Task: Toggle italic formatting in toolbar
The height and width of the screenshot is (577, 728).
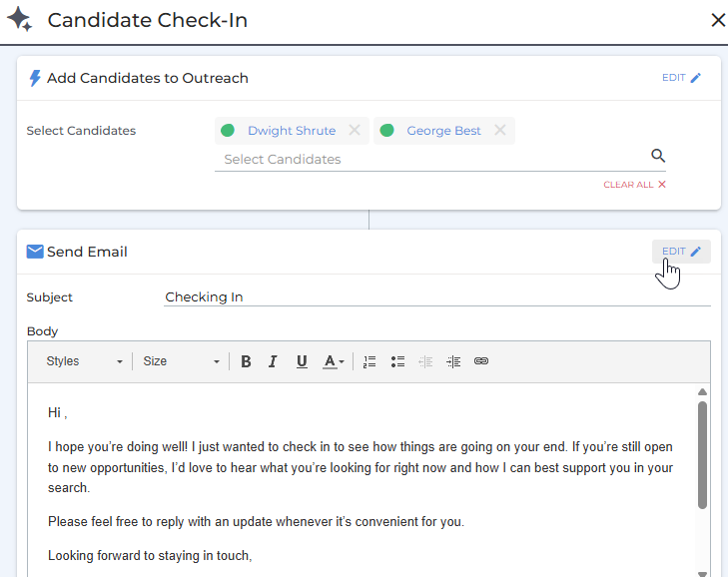Action: (x=273, y=361)
